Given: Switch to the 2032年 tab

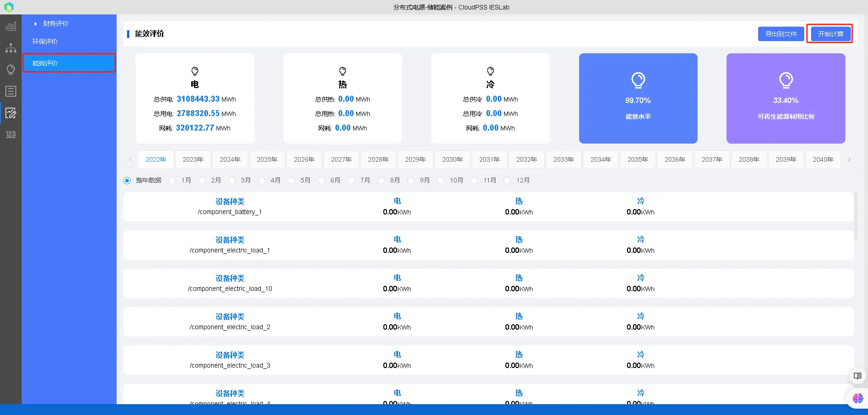Looking at the screenshot, I should pyautogui.click(x=527, y=159).
